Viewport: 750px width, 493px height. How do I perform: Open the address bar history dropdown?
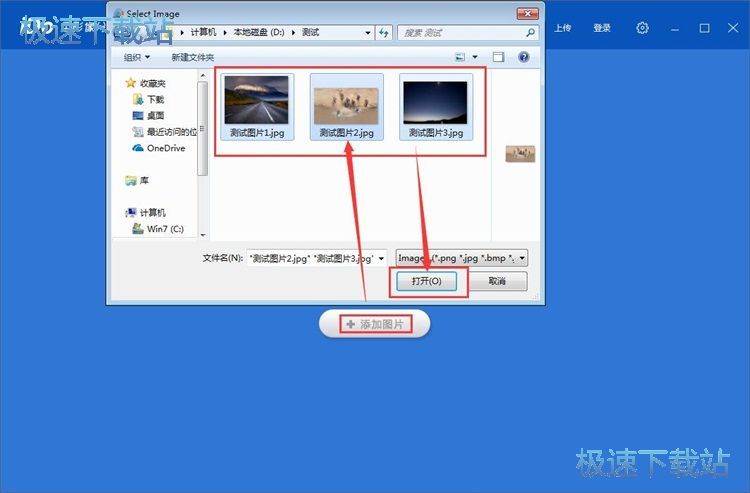pos(367,33)
